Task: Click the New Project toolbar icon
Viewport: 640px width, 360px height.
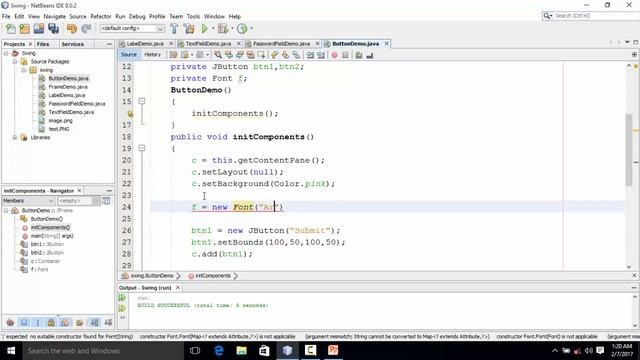Action: click(24, 29)
